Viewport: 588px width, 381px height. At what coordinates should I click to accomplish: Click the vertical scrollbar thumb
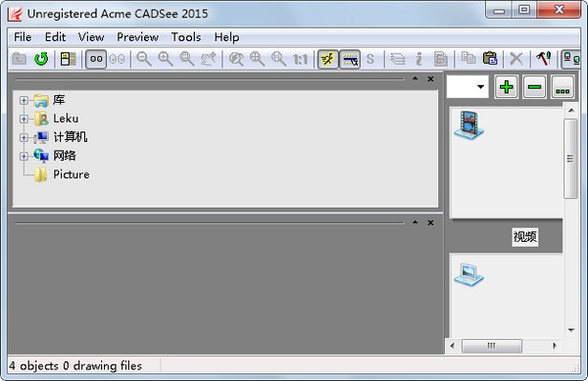click(570, 159)
